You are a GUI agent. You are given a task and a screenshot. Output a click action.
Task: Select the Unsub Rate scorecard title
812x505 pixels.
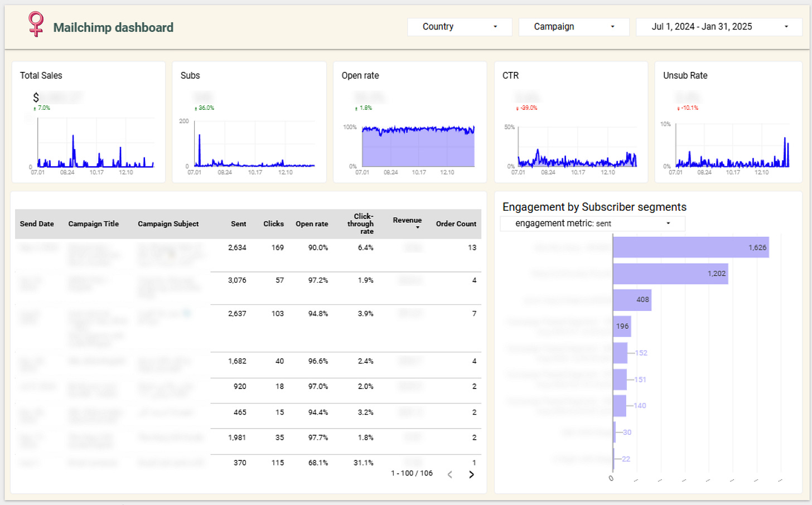click(x=685, y=76)
